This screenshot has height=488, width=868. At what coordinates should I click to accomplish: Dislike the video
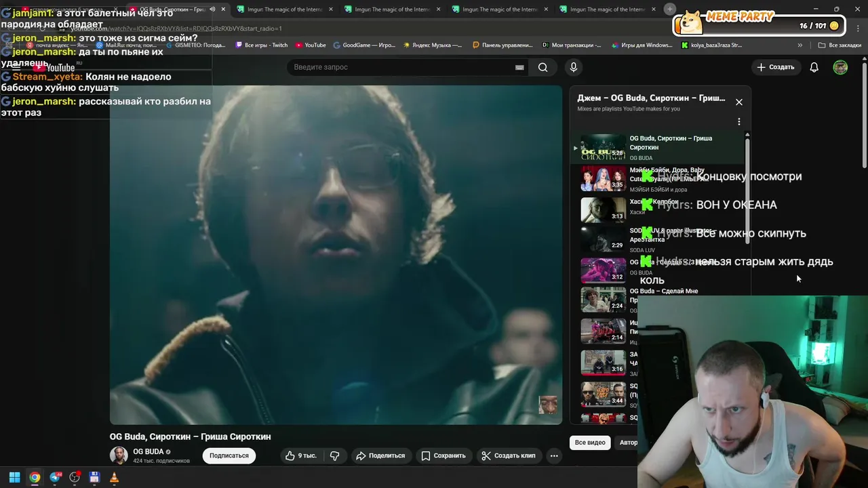pos(335,455)
